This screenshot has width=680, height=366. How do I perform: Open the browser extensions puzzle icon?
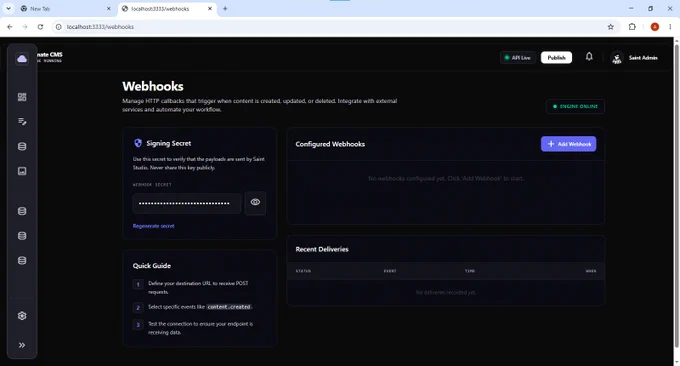pyautogui.click(x=632, y=27)
